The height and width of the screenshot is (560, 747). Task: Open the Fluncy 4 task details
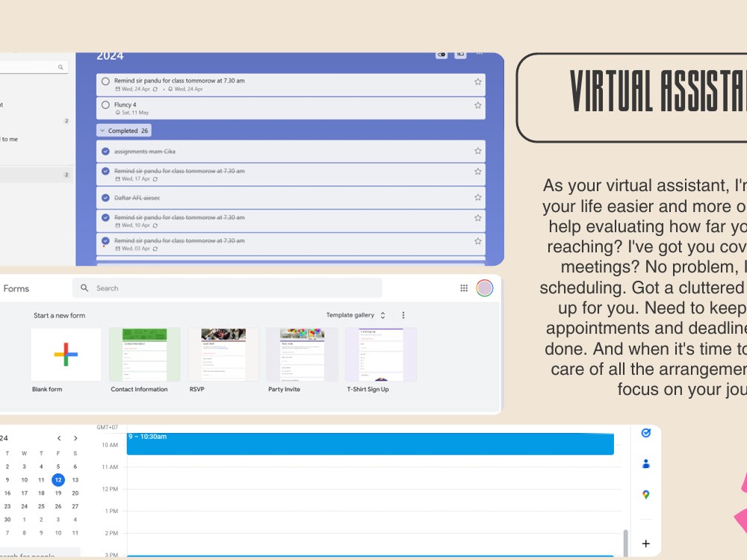(291, 108)
